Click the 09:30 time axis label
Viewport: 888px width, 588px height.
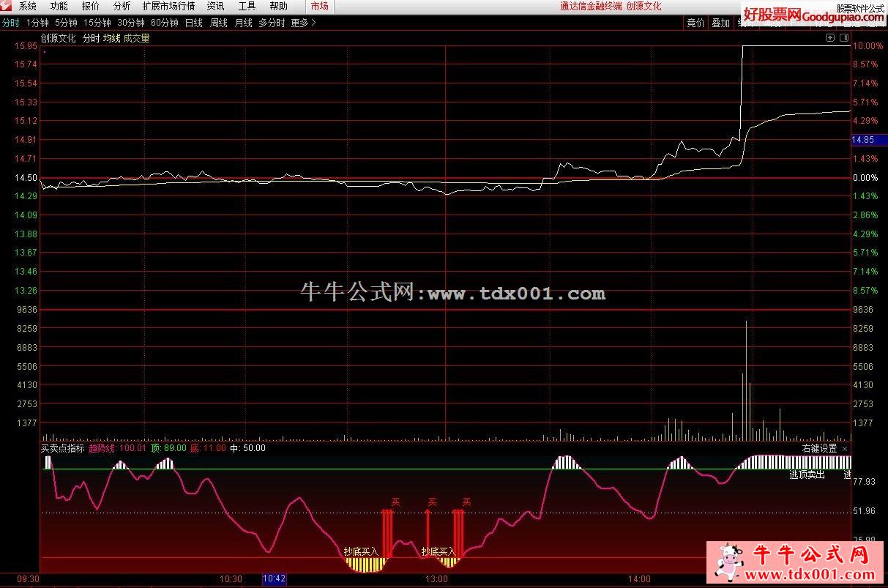pyautogui.click(x=29, y=579)
